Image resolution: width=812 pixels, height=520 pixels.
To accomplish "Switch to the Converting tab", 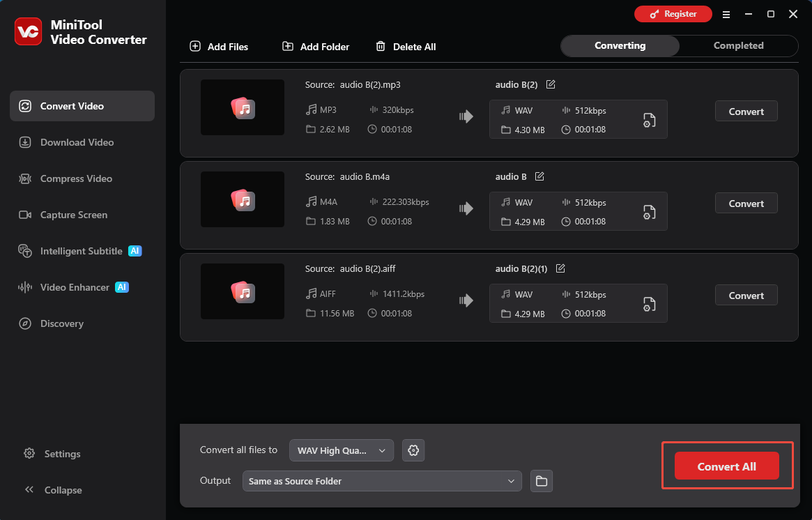I will pyautogui.click(x=620, y=45).
